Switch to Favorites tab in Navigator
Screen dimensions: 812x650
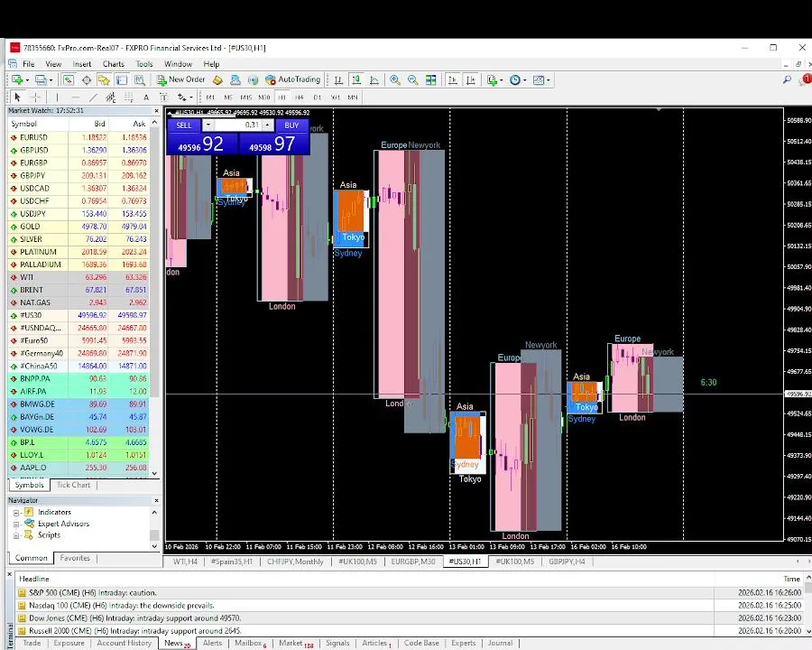tap(75, 558)
